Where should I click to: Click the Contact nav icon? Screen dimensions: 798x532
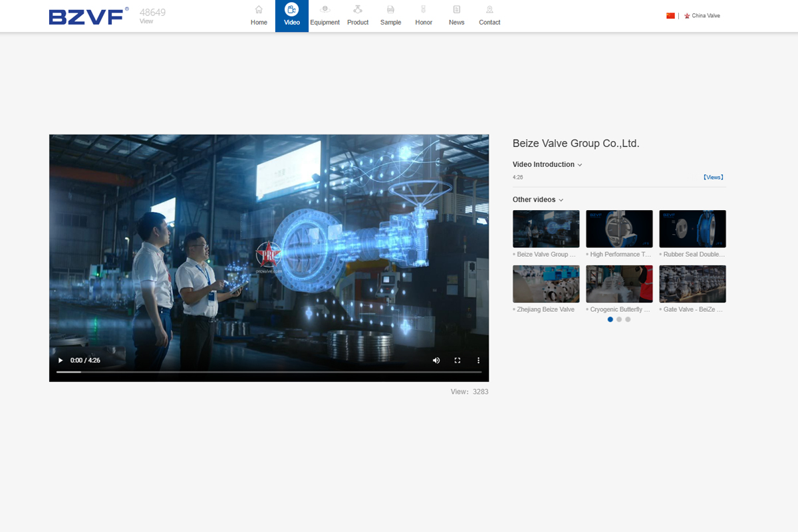[x=489, y=10]
